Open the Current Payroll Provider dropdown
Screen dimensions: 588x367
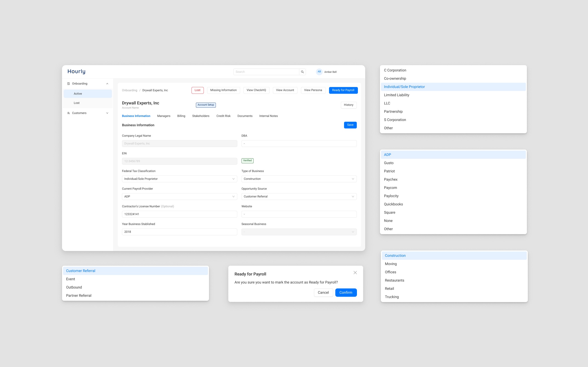click(179, 197)
